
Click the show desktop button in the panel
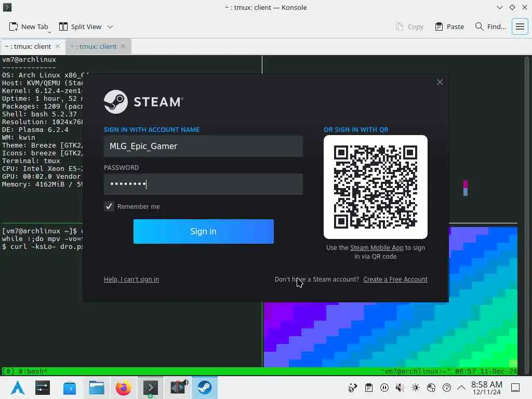[515, 388]
